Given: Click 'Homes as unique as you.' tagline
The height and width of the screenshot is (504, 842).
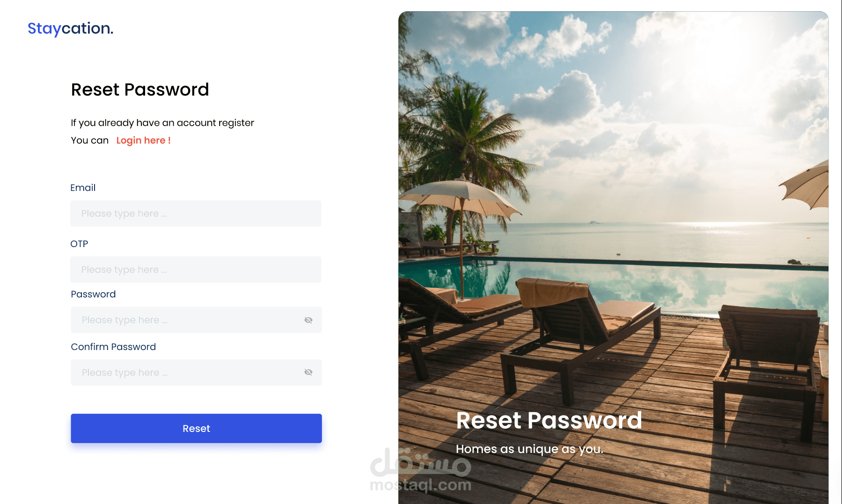Looking at the screenshot, I should pos(529,449).
